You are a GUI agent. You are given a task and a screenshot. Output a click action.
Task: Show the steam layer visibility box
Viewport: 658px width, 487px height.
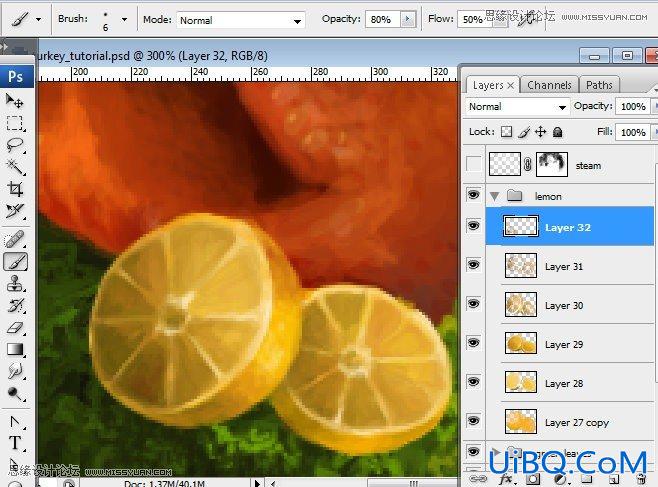coord(474,164)
